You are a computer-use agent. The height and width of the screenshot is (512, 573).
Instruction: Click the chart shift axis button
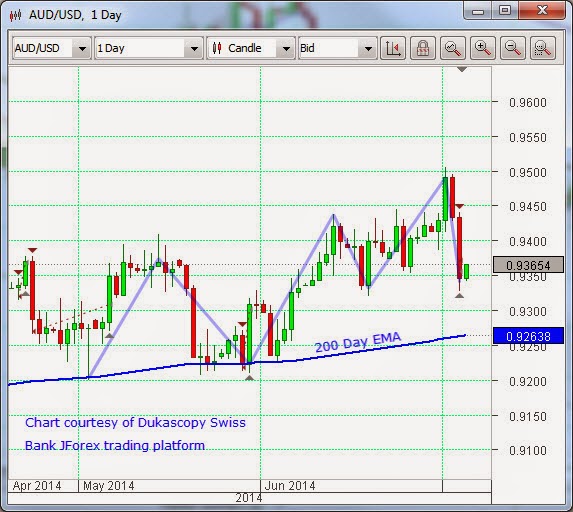[x=393, y=48]
